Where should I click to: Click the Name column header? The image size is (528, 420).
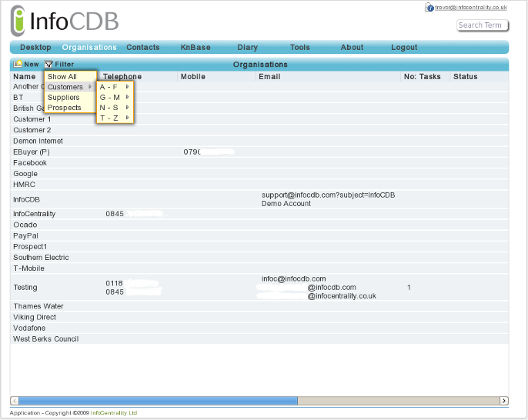(25, 77)
